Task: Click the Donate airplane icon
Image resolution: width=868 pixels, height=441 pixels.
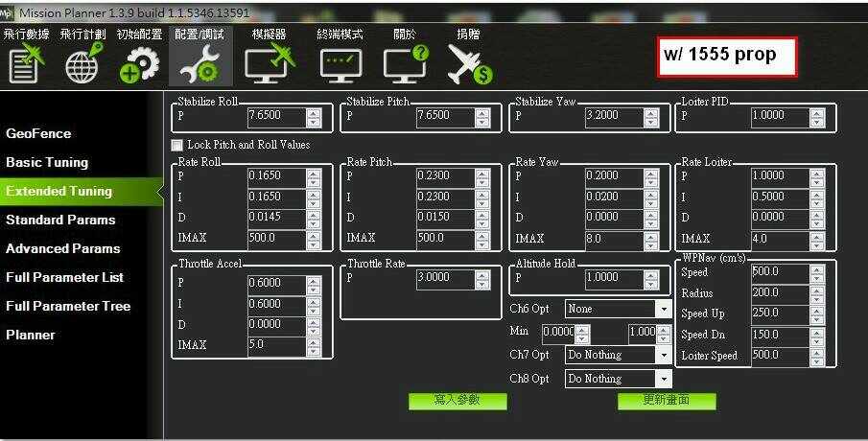Action: pyautogui.click(x=469, y=63)
